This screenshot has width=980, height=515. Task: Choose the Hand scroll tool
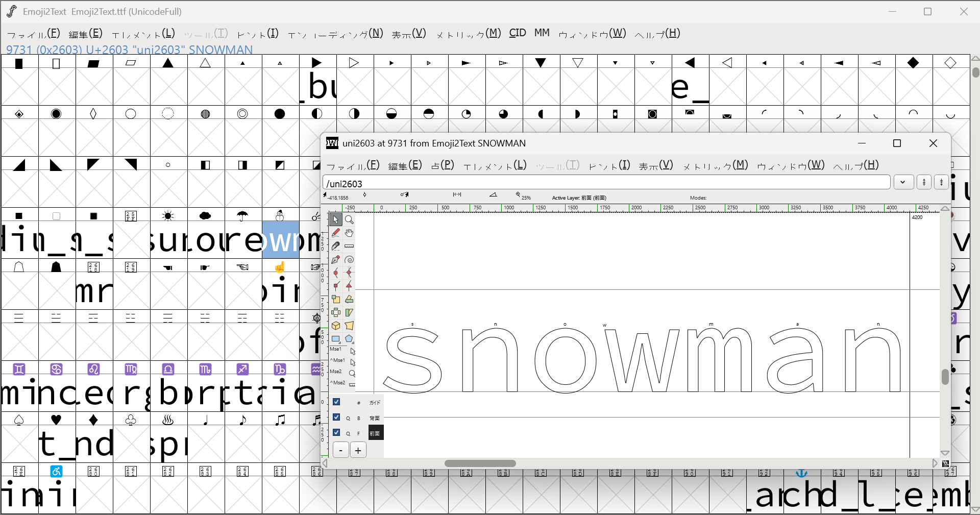point(349,233)
